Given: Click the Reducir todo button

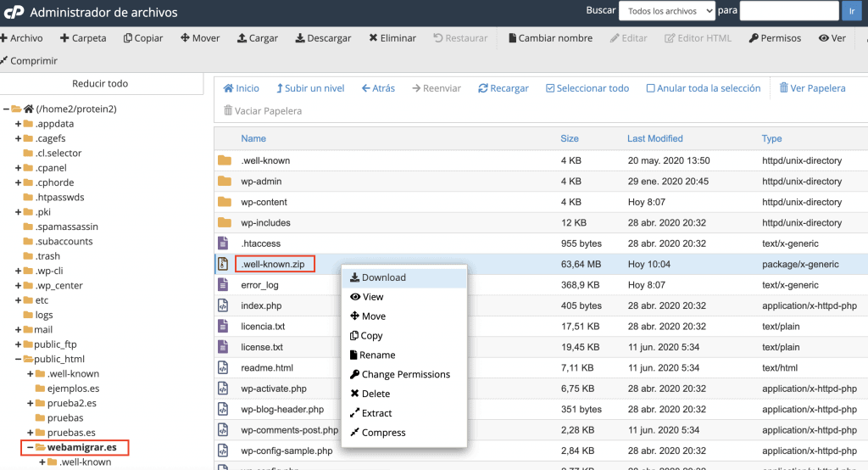Looking at the screenshot, I should (100, 83).
